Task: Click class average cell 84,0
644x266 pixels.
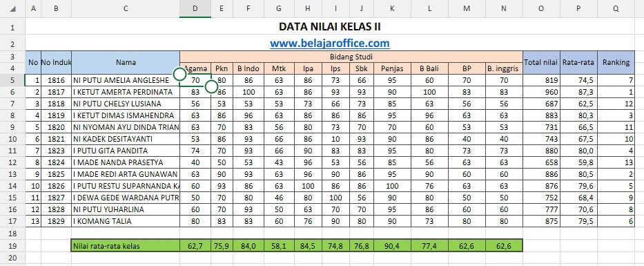Action: click(x=248, y=246)
